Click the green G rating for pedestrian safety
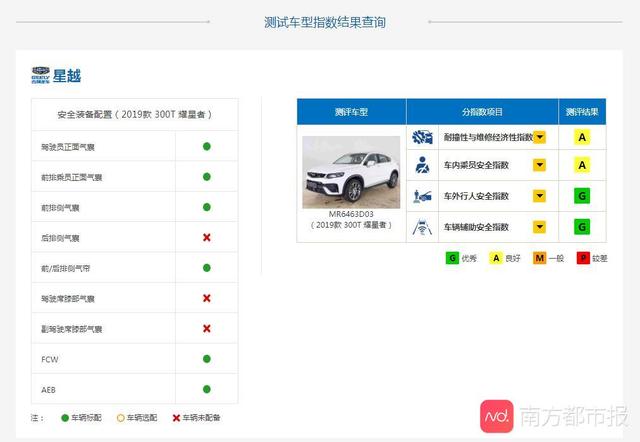The height and width of the screenshot is (442, 640). point(580,196)
